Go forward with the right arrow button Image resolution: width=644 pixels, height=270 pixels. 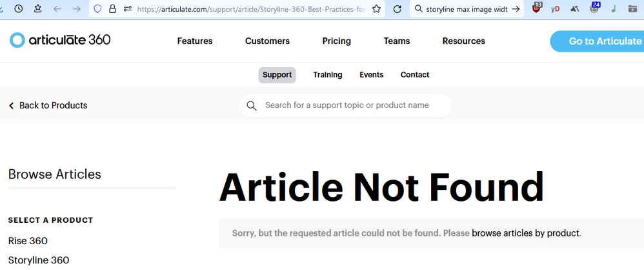[76, 8]
